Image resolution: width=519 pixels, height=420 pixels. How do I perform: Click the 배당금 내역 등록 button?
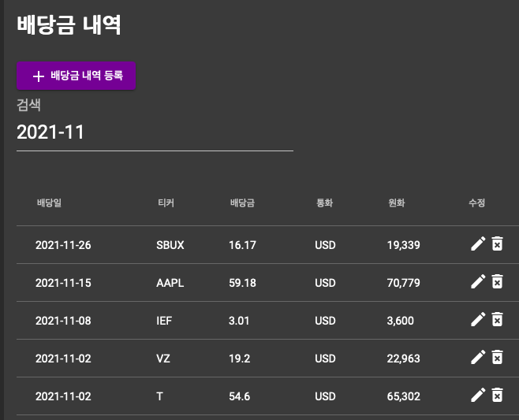click(77, 76)
